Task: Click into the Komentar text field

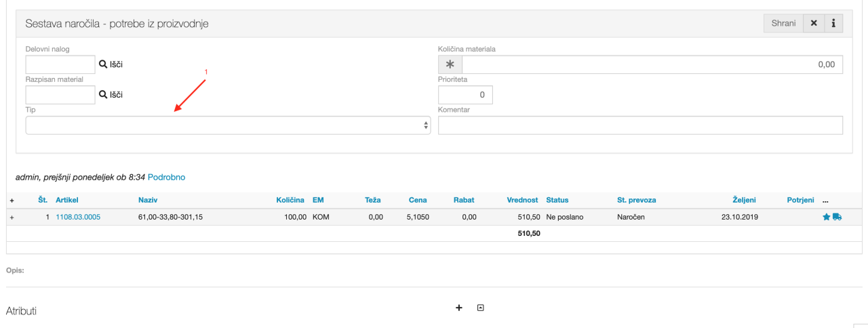Action: pyautogui.click(x=640, y=125)
